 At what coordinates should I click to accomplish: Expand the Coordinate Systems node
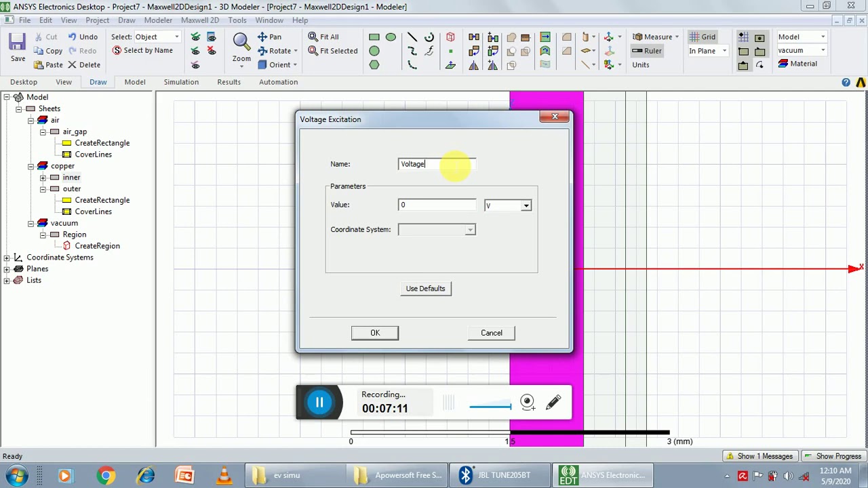pyautogui.click(x=7, y=258)
